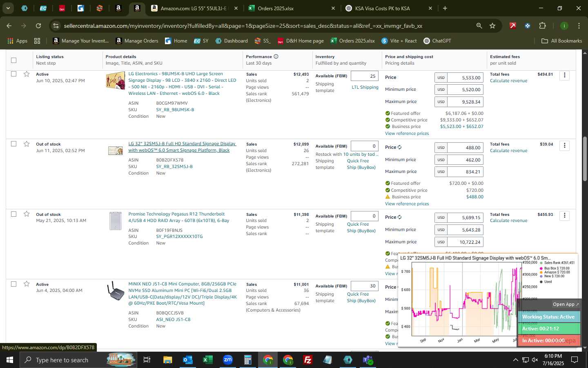The width and height of the screenshot is (588, 368).
Task: Favorite the LG 98UM5K-B listing with star icon
Action: pyautogui.click(x=27, y=74)
